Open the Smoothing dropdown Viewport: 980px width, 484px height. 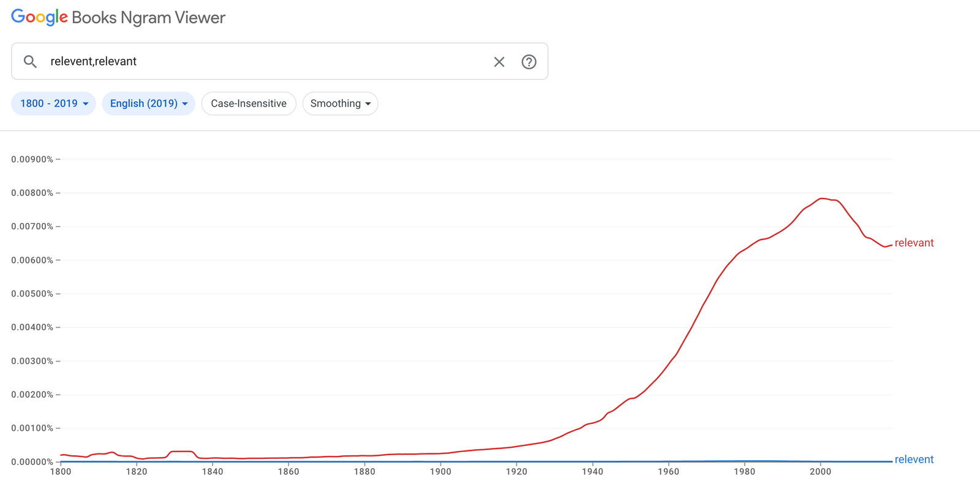[340, 104]
